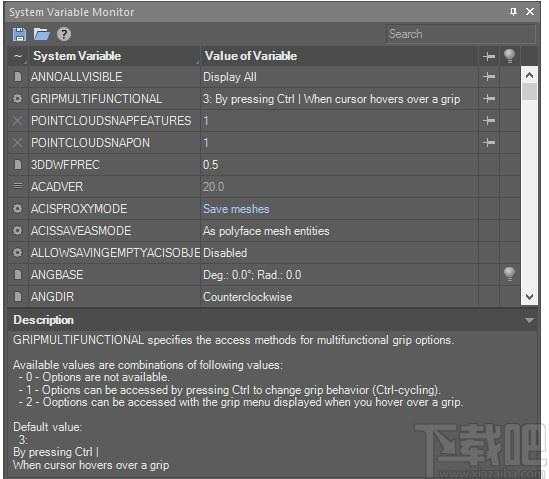Click the scrollbar down arrow
Screen dimensions: 549x479
tap(529, 297)
